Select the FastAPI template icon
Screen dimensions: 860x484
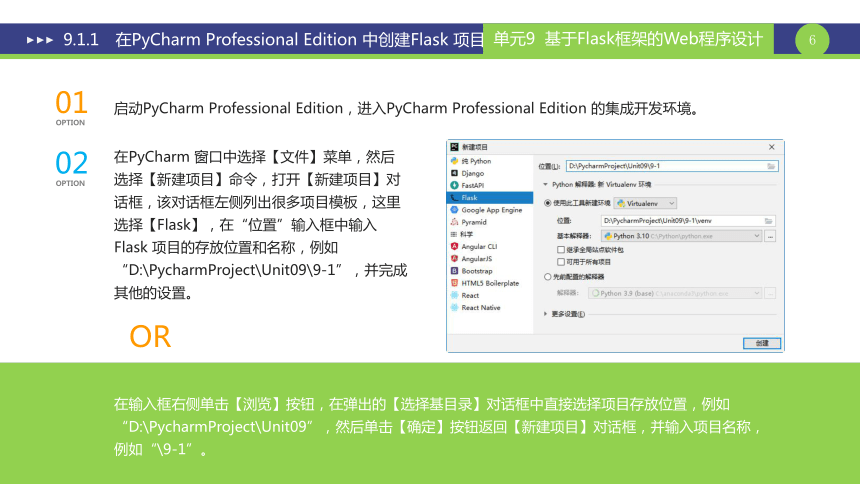tap(454, 185)
